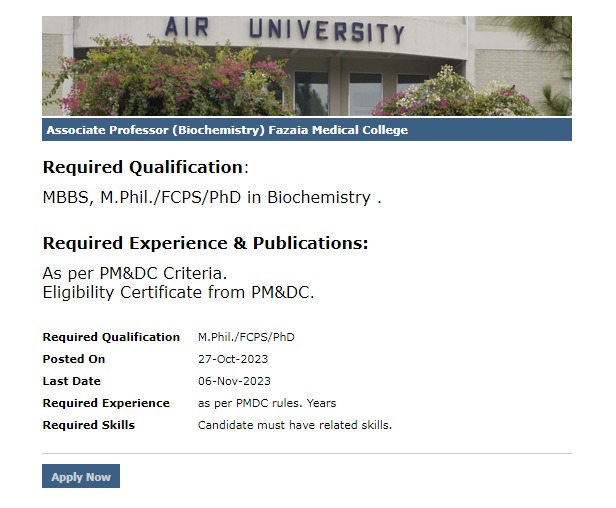The image size is (616, 508).
Task: Click the Candidate must have related skills text
Action: point(295,425)
